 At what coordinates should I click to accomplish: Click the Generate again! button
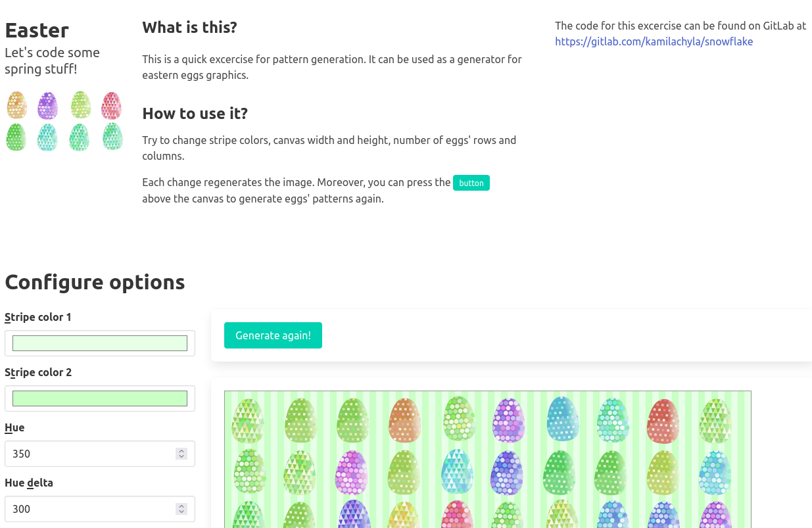click(x=273, y=335)
